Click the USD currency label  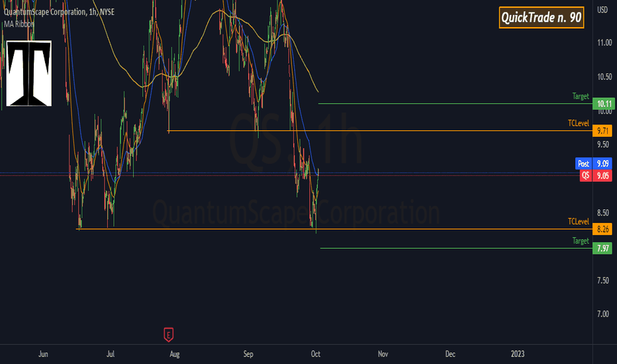click(x=602, y=10)
